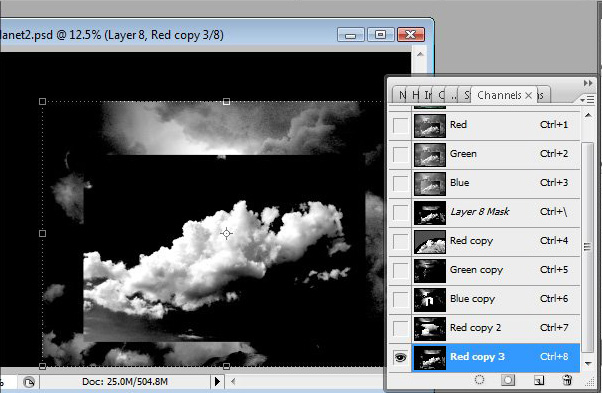Screen dimensions: 602x393
Task: Toggle Red copy 2 channel visibility
Action: click(400, 328)
